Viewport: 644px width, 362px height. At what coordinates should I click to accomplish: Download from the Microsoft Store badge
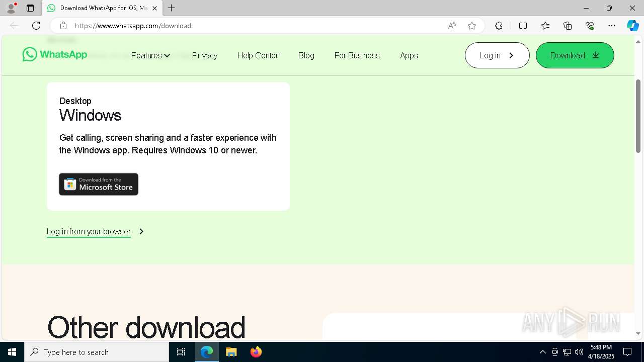[99, 184]
